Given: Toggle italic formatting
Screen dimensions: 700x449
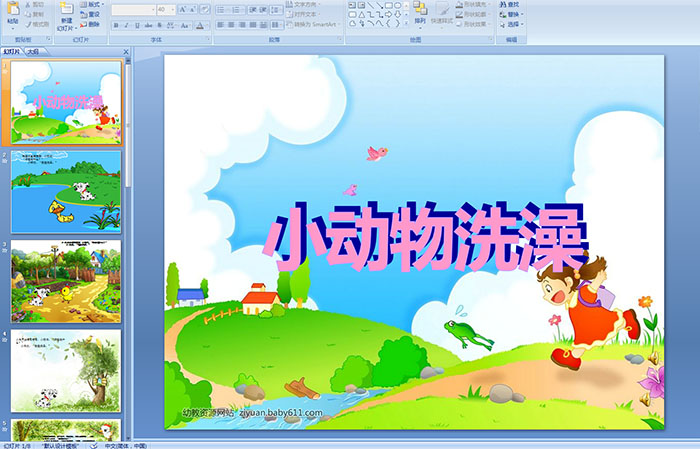Looking at the screenshot, I should tap(127, 25).
